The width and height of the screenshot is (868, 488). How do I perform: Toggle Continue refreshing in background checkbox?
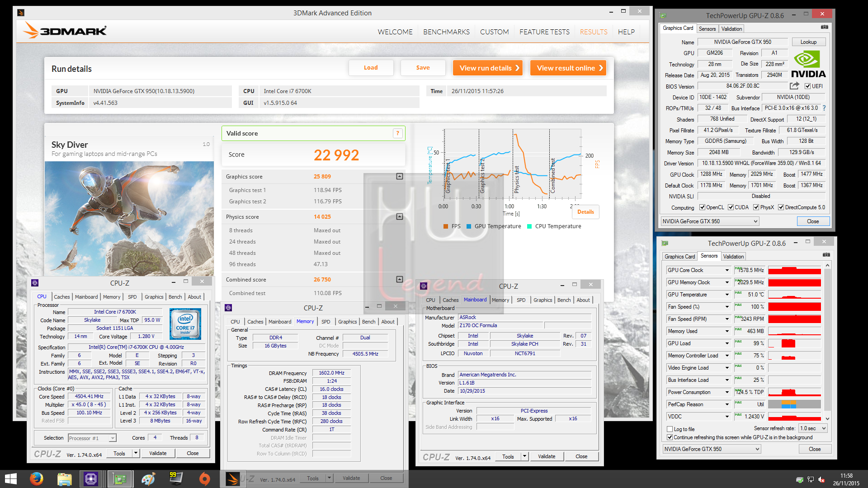670,437
